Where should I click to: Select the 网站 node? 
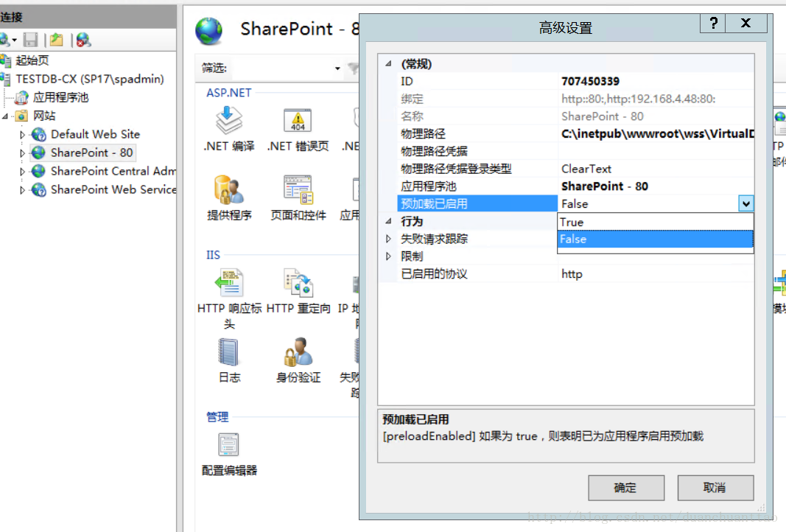pos(44,116)
